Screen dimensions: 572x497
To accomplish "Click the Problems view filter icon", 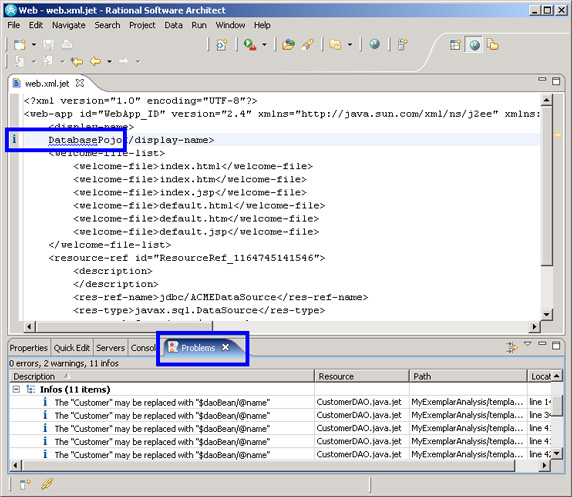I will (x=512, y=347).
